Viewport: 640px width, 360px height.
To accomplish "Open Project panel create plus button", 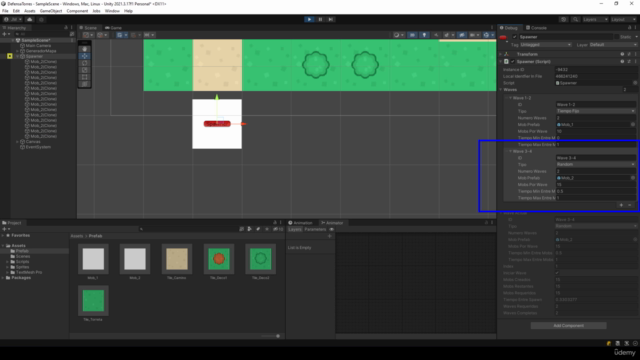I will tap(5, 229).
